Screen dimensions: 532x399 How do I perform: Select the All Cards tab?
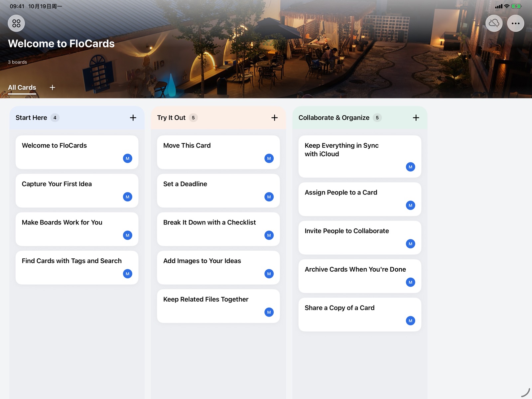[22, 87]
